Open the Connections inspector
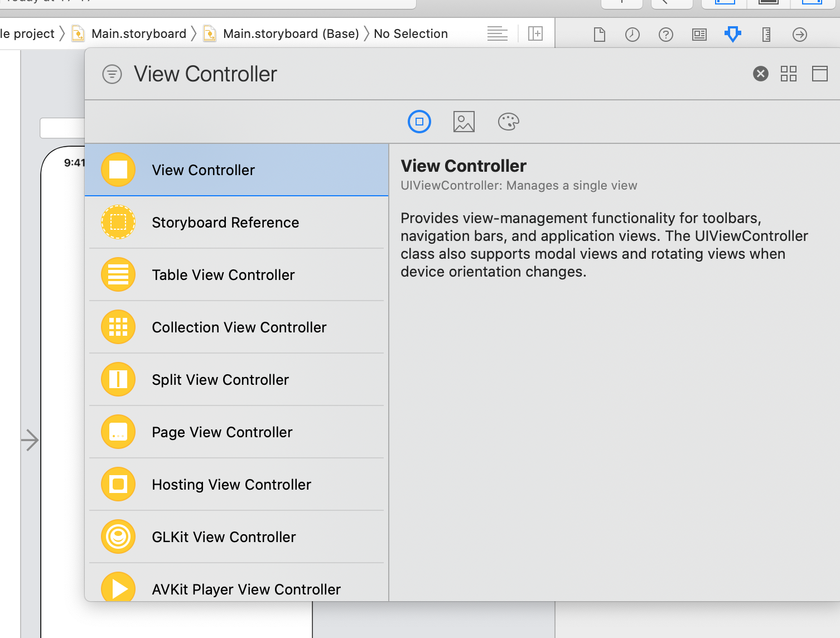840x638 pixels. (x=799, y=34)
